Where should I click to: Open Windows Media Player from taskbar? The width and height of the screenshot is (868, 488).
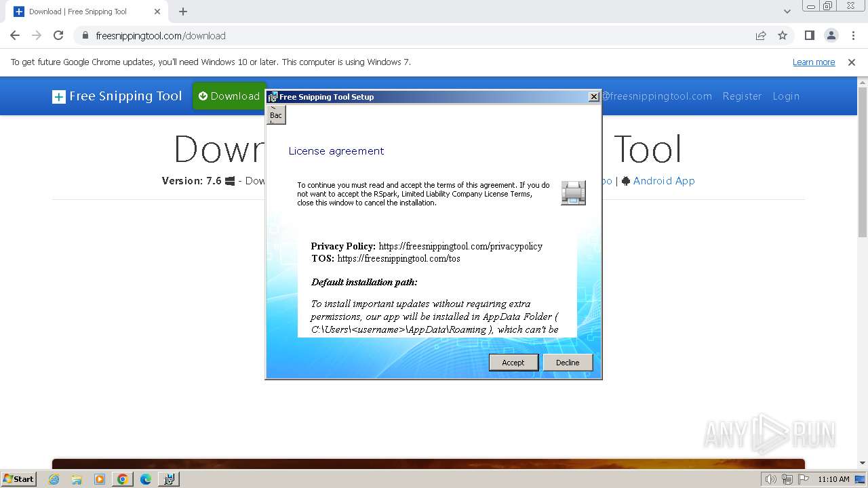coord(100,479)
